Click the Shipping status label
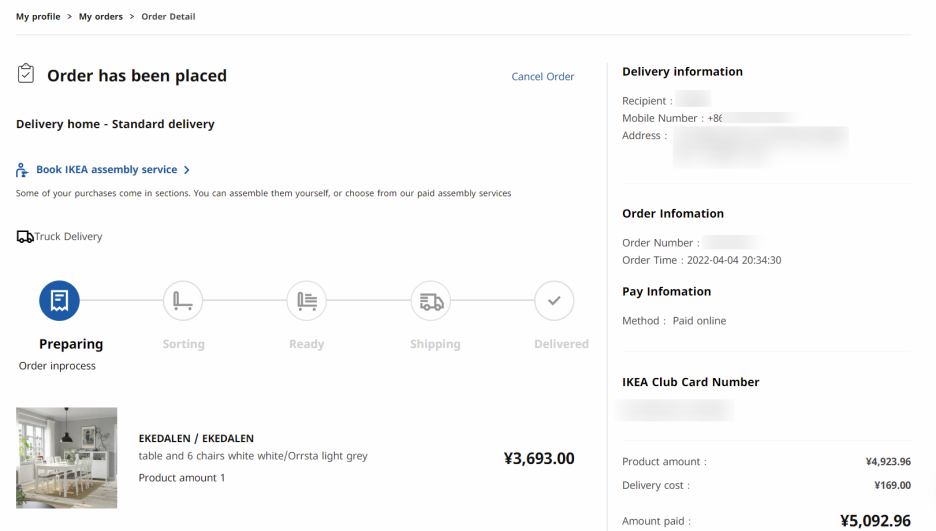Viewport: 936px width, 531px height. 435,344
